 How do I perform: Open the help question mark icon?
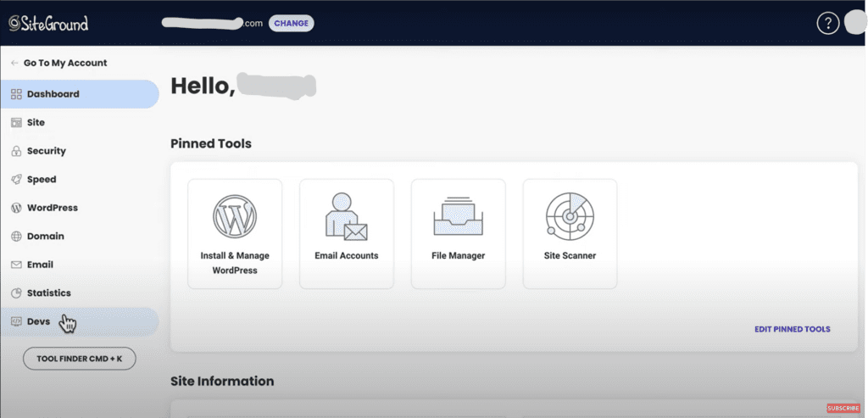(827, 23)
